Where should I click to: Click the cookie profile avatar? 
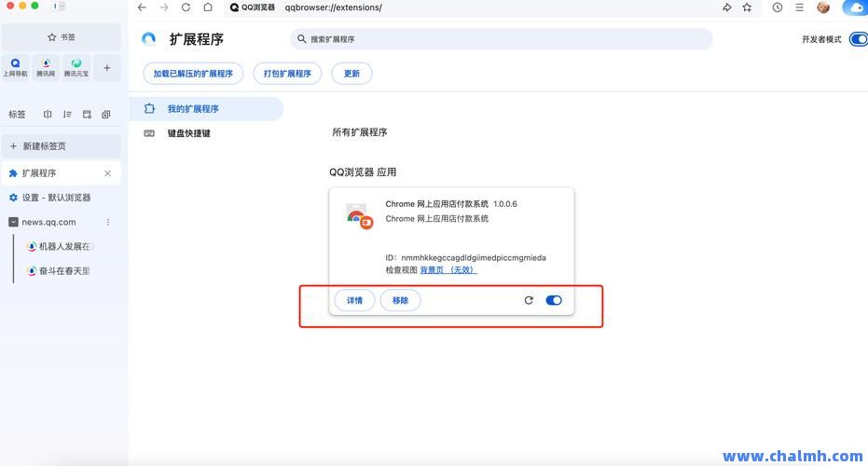(823, 7)
